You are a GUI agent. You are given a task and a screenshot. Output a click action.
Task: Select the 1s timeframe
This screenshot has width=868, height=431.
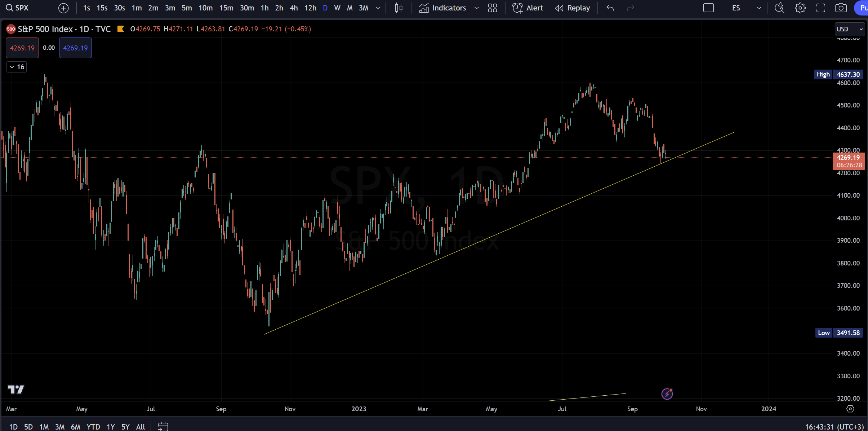tap(86, 8)
